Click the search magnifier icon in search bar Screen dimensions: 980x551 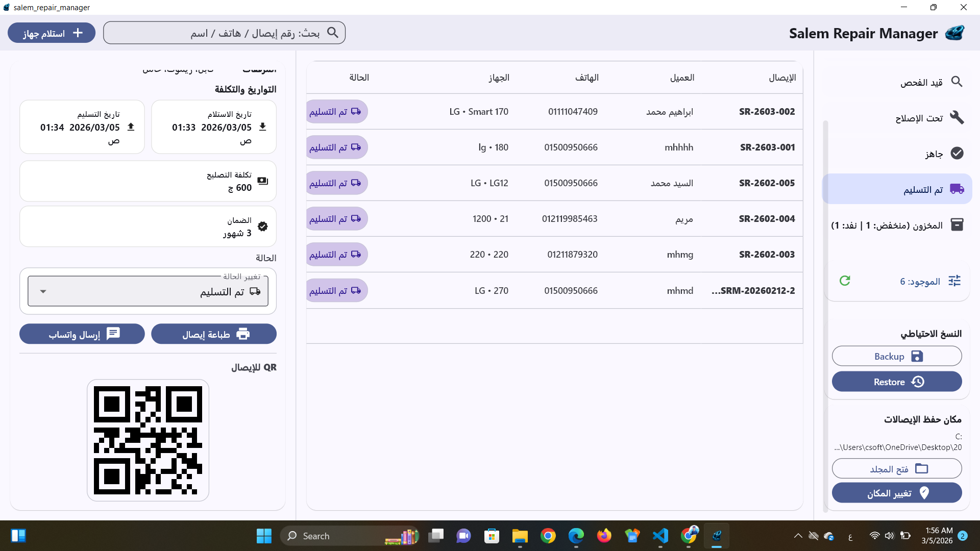333,33
